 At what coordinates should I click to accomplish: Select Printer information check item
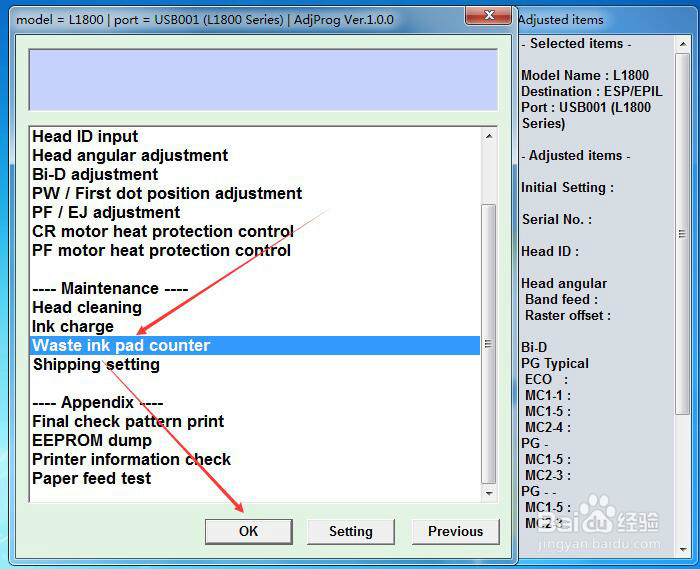click(254, 459)
